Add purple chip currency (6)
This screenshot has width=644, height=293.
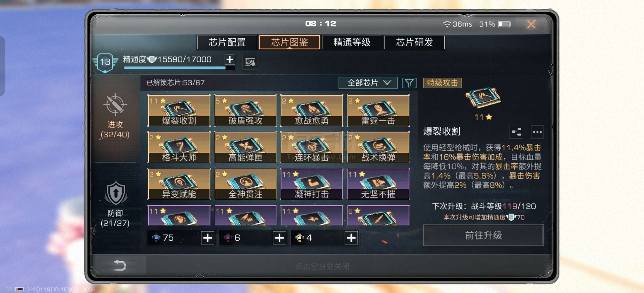(279, 238)
